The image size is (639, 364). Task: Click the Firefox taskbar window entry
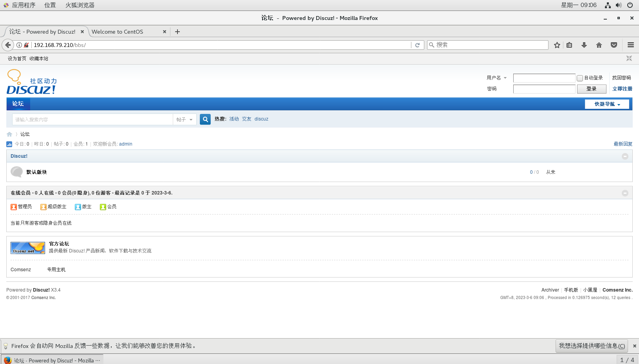pos(52,360)
